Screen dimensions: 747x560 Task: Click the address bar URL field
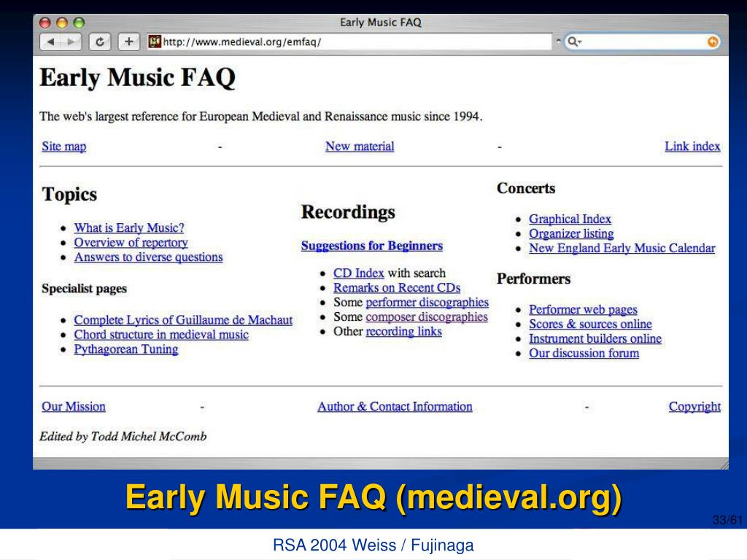(x=349, y=42)
